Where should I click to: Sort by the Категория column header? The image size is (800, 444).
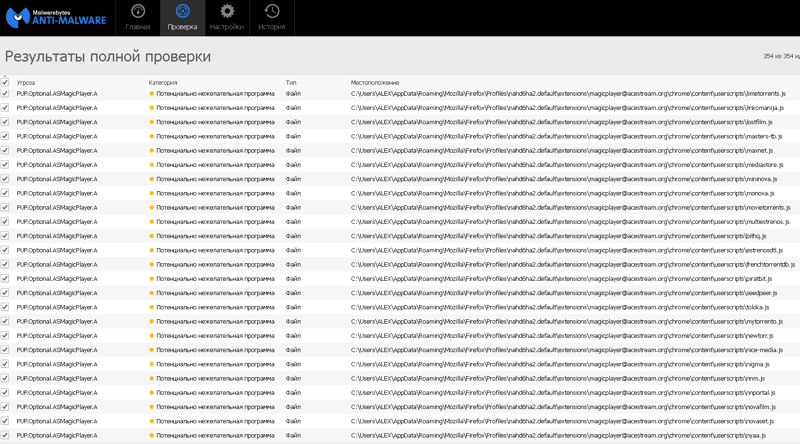[163, 83]
